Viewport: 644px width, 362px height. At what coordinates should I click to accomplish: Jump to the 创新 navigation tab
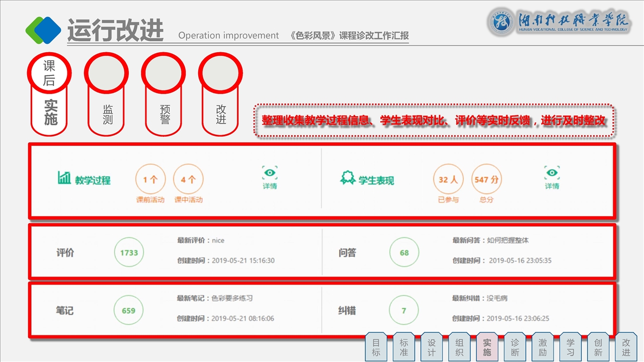click(x=598, y=346)
